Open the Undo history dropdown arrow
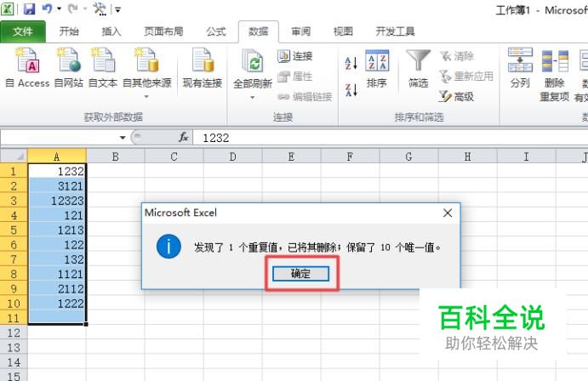Image resolution: width=588 pixels, height=381 pixels. (x=60, y=9)
